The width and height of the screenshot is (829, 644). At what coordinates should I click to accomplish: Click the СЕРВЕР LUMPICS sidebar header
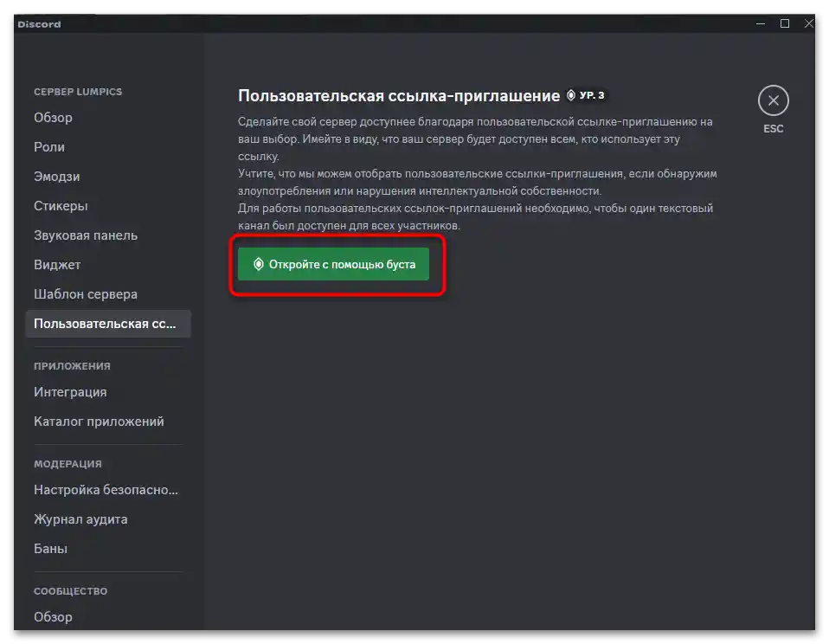coord(78,92)
